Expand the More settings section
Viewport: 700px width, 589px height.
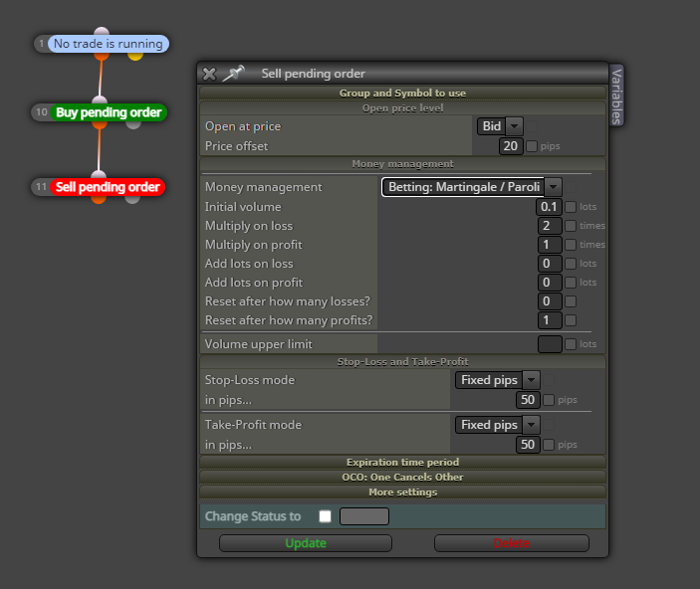click(402, 492)
